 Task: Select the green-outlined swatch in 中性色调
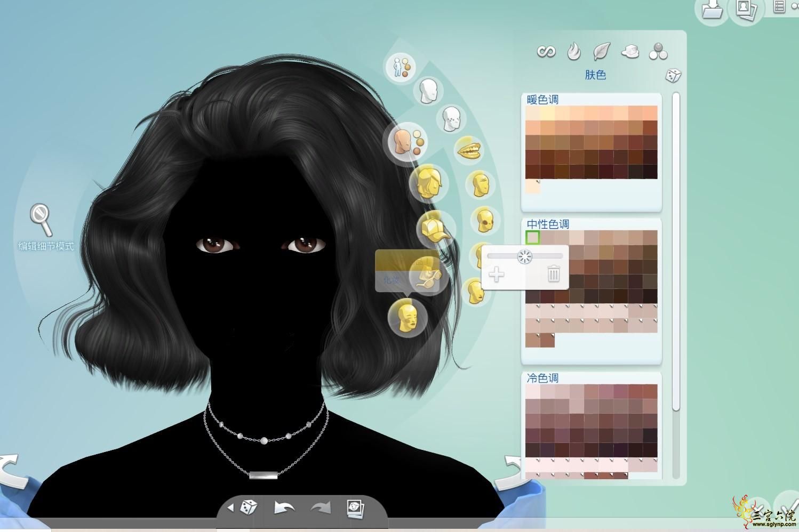(533, 237)
